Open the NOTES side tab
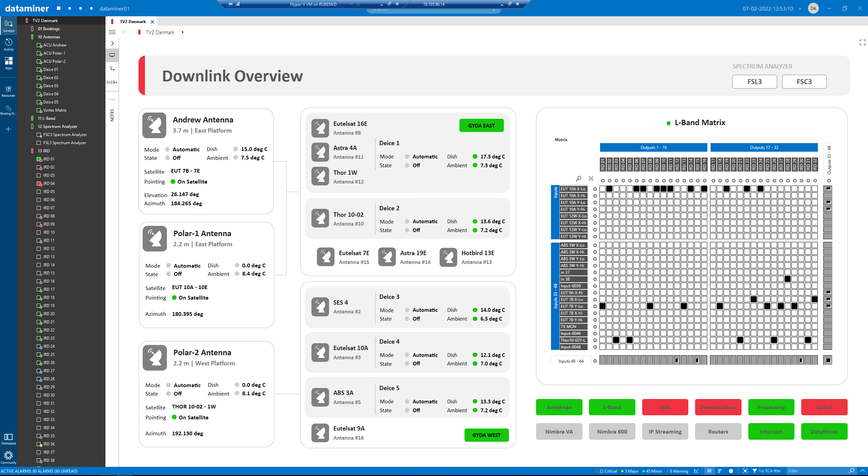Image resolution: width=868 pixels, height=476 pixels. [112, 115]
